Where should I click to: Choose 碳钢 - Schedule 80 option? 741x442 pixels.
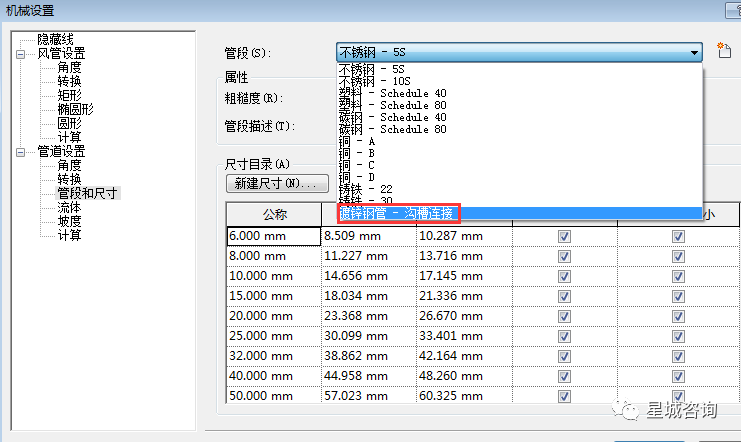pyautogui.click(x=520, y=129)
